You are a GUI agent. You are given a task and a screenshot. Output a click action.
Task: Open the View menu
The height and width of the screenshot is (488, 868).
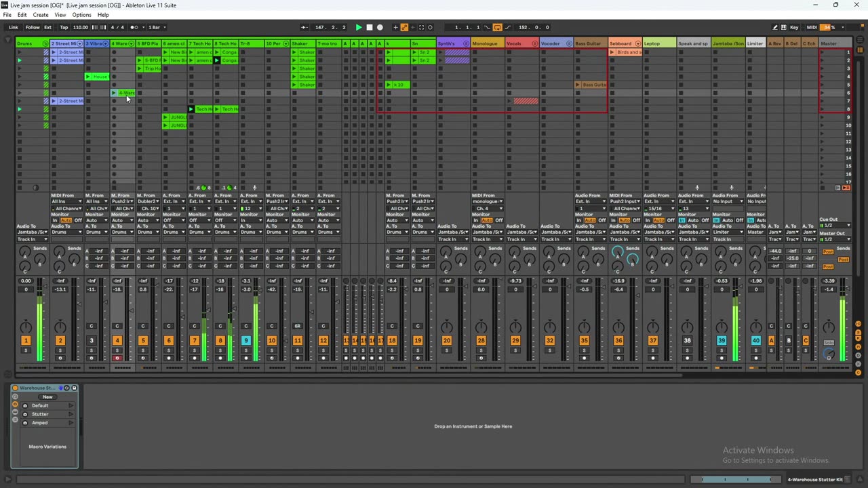(x=60, y=15)
